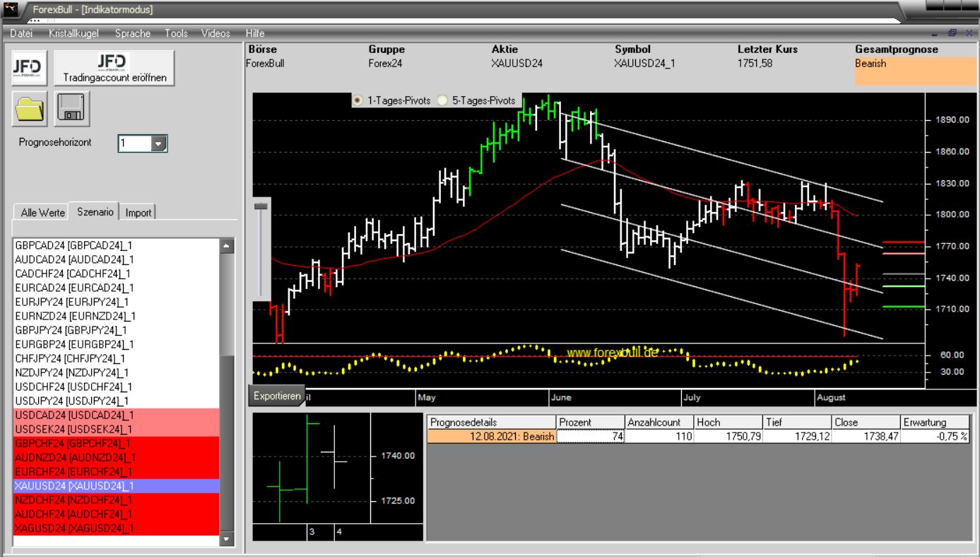
Task: Select GBPJPY24 in the symbol list
Action: click(117, 330)
